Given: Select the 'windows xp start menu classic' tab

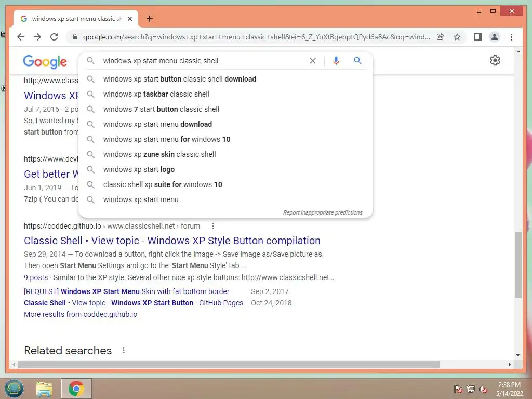Looking at the screenshot, I should pos(75,19).
